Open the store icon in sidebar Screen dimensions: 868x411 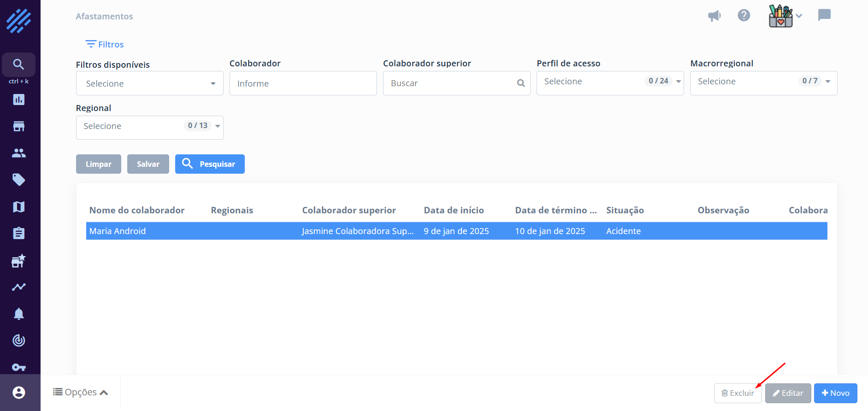pos(19,126)
